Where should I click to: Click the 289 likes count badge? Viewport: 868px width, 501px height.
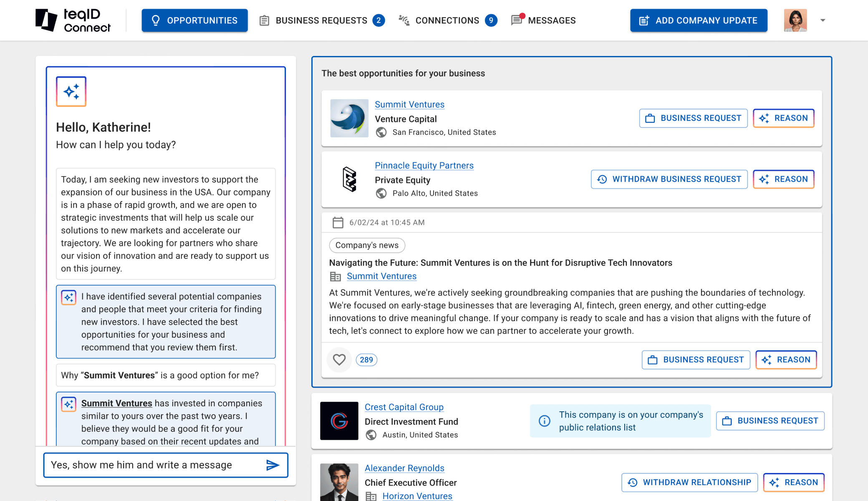coord(366,360)
